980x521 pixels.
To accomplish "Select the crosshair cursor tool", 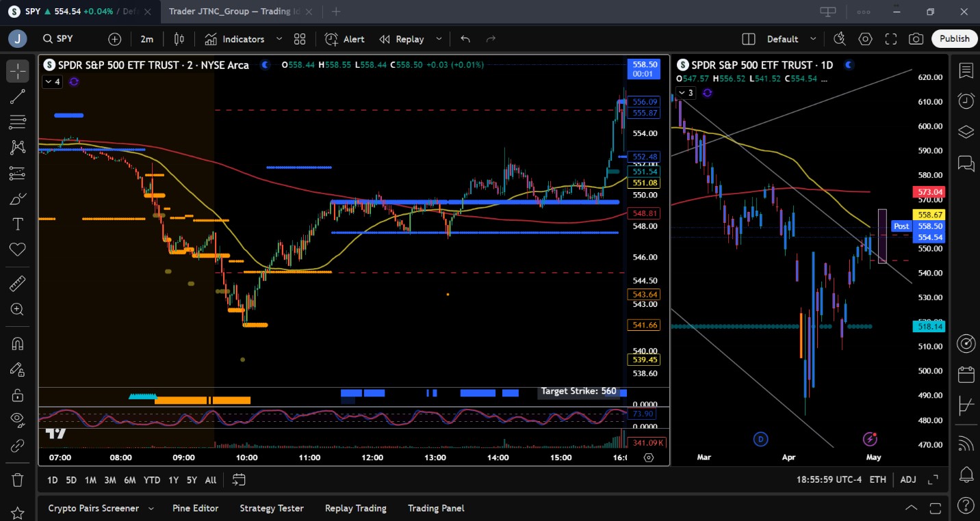I will [x=18, y=71].
